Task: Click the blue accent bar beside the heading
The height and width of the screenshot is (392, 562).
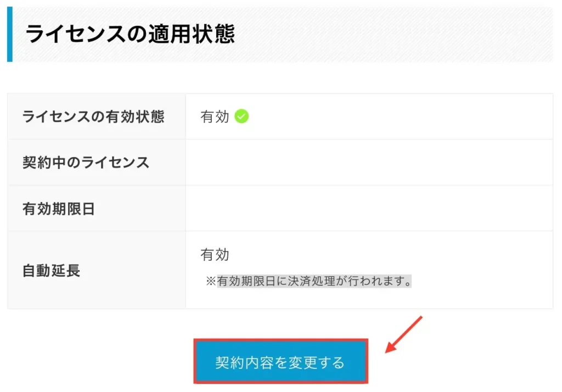Action: tap(9, 34)
